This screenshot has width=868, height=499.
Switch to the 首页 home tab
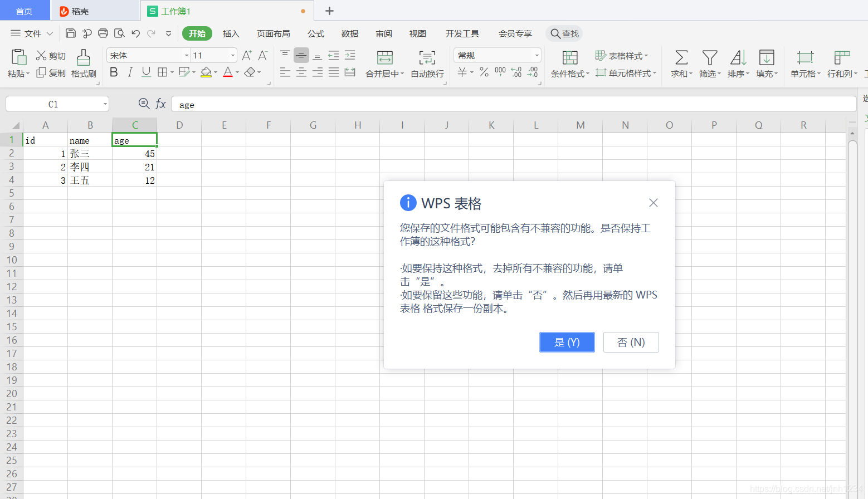(x=24, y=11)
